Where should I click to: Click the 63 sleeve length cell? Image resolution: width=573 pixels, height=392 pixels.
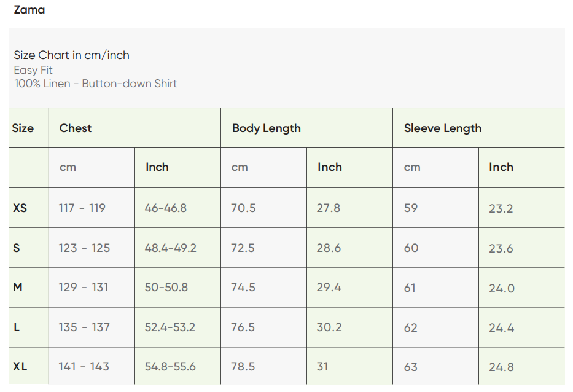point(411,367)
